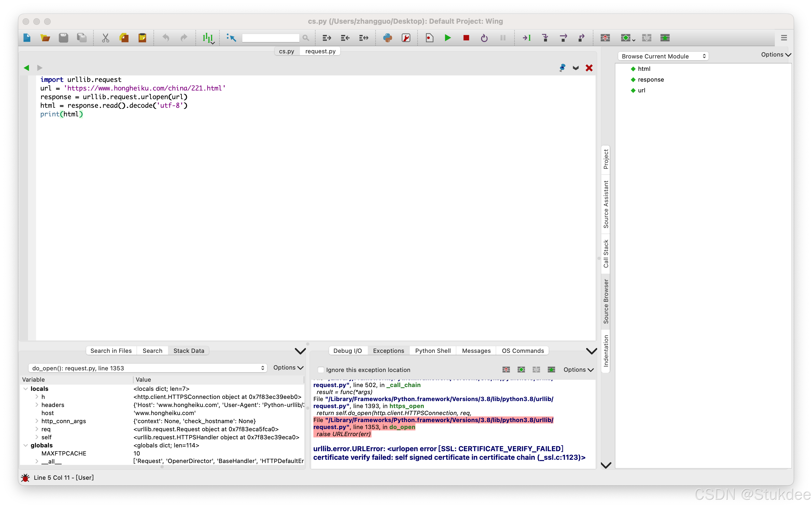The width and height of the screenshot is (812, 508).
Task: Open the Browse Current Module dropdown
Action: tap(663, 57)
